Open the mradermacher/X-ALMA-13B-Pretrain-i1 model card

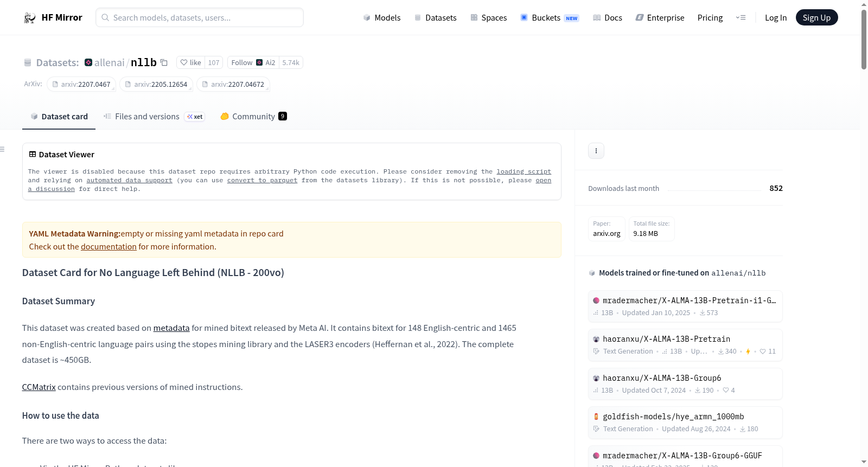[x=685, y=306]
